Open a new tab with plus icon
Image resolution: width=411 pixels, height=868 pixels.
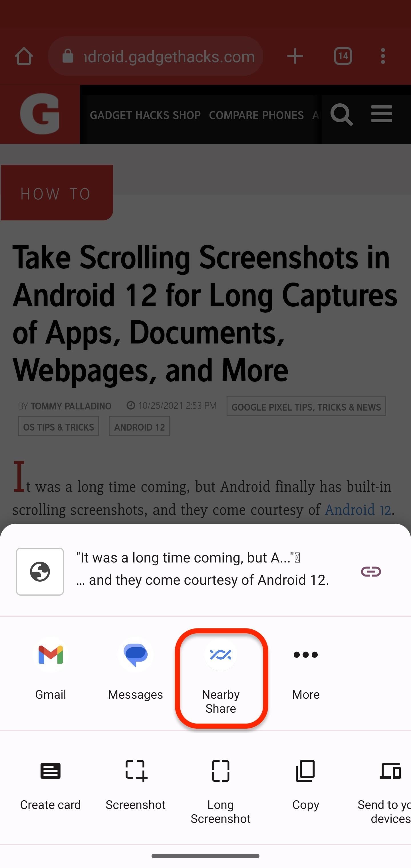pos(295,56)
